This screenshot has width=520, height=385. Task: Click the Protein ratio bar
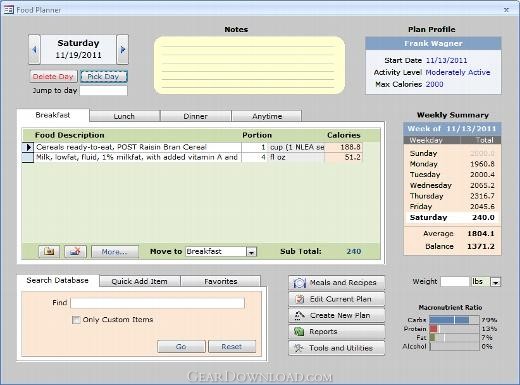point(454,329)
